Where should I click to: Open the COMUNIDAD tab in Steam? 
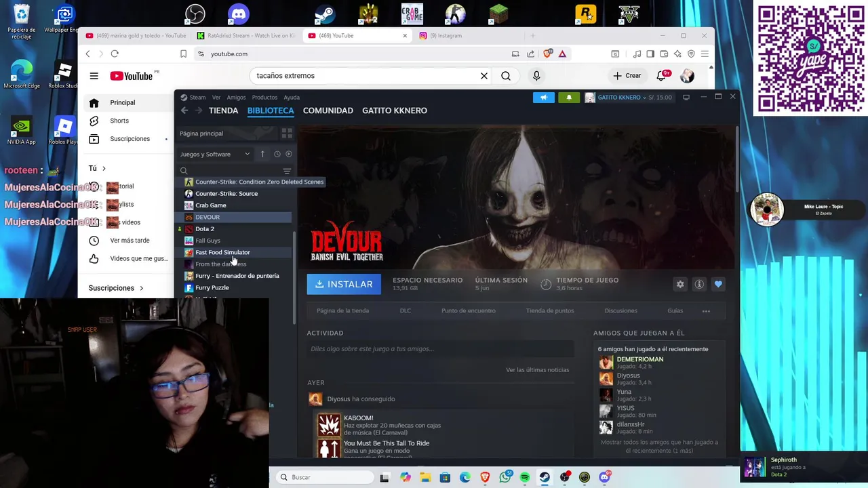[328, 110]
